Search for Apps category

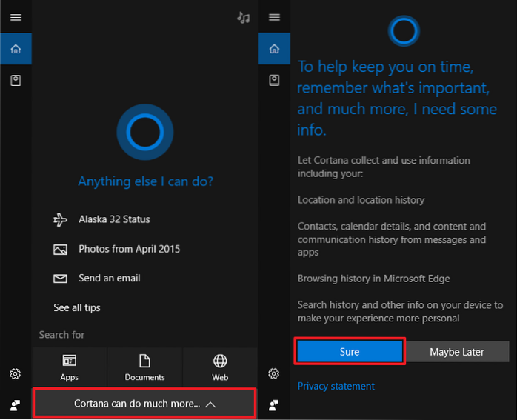[70, 367]
